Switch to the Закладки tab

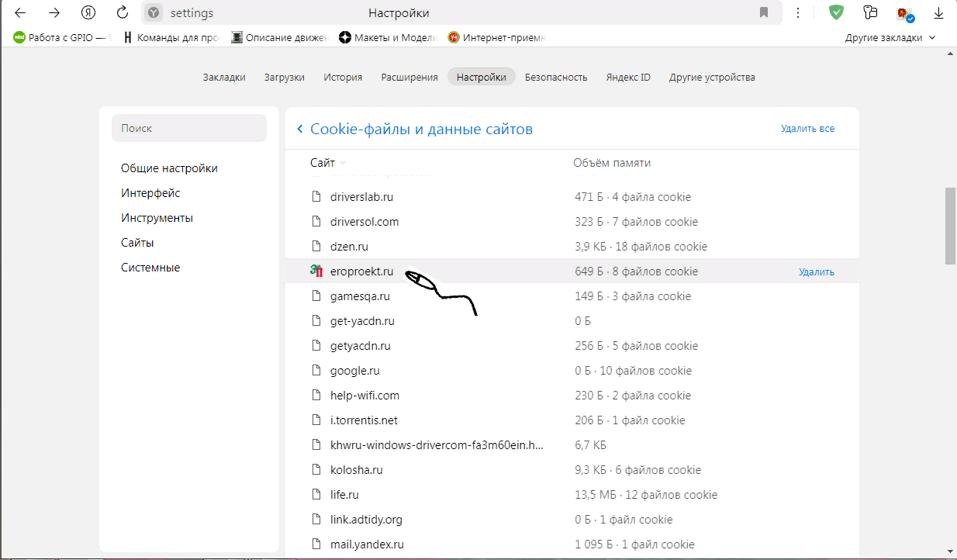tap(224, 77)
